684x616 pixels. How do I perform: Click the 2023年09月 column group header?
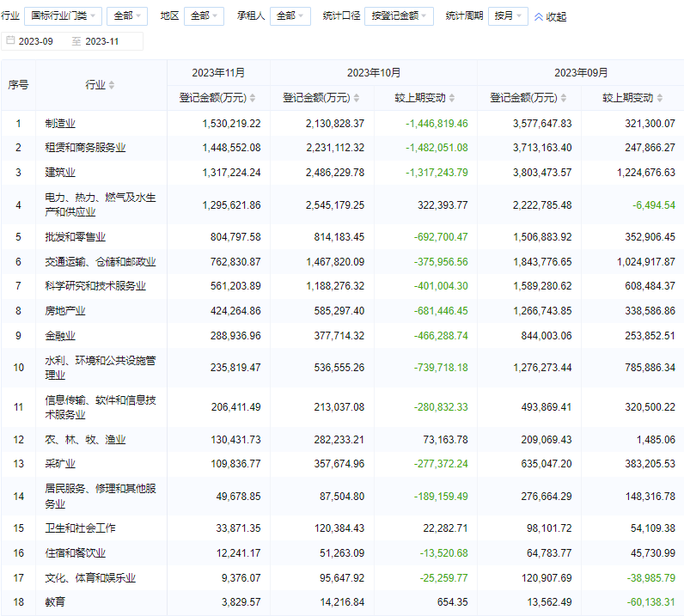581,72
